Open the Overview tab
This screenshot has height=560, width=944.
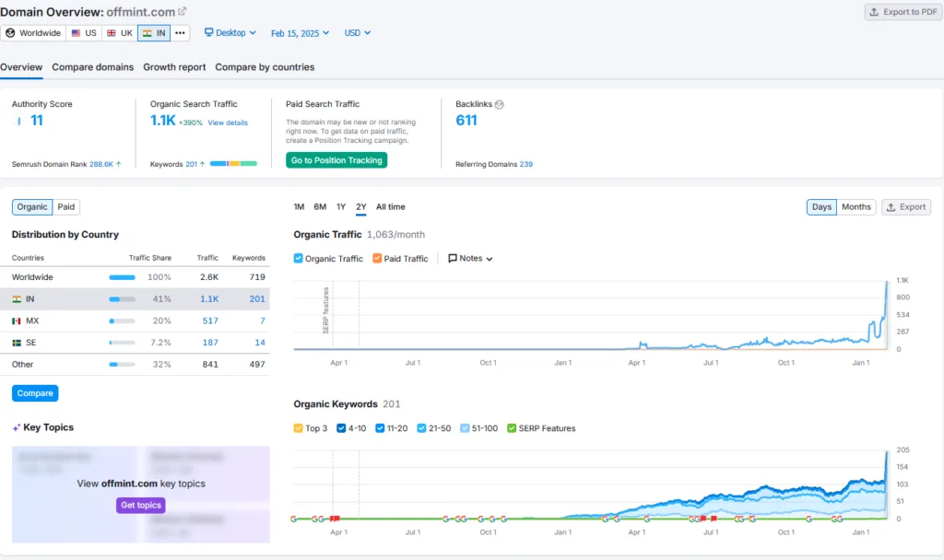coord(21,67)
